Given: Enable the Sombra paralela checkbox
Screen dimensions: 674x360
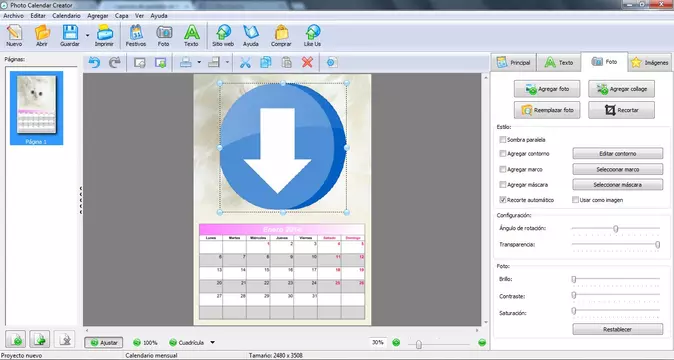Looking at the screenshot, I should (502, 140).
